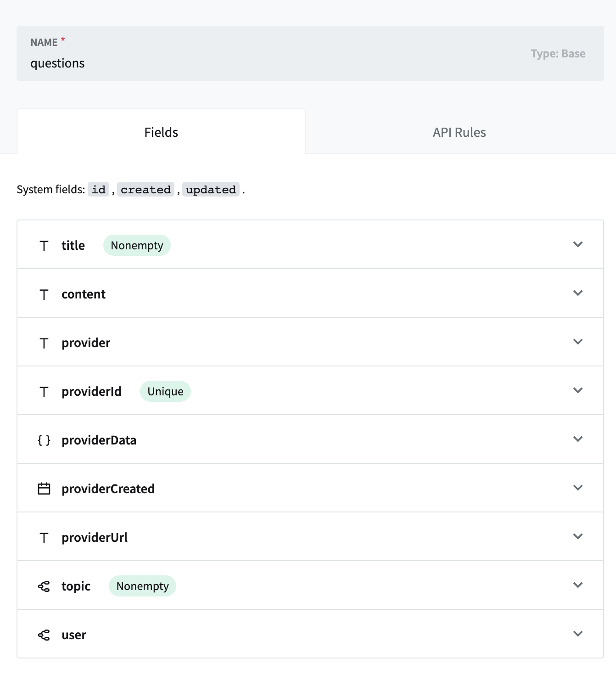616x675 pixels.
Task: Click the relation icon next to topic
Action: (44, 586)
